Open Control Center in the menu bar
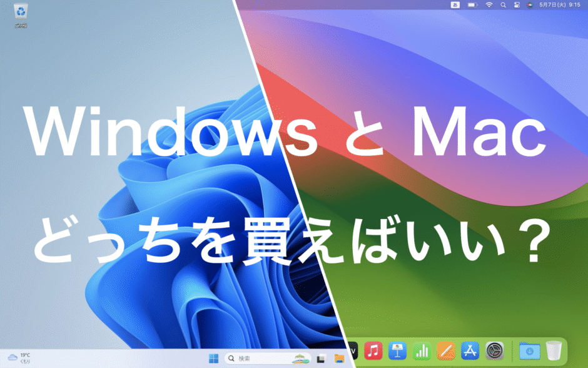The width and height of the screenshot is (588, 368). [x=517, y=5]
